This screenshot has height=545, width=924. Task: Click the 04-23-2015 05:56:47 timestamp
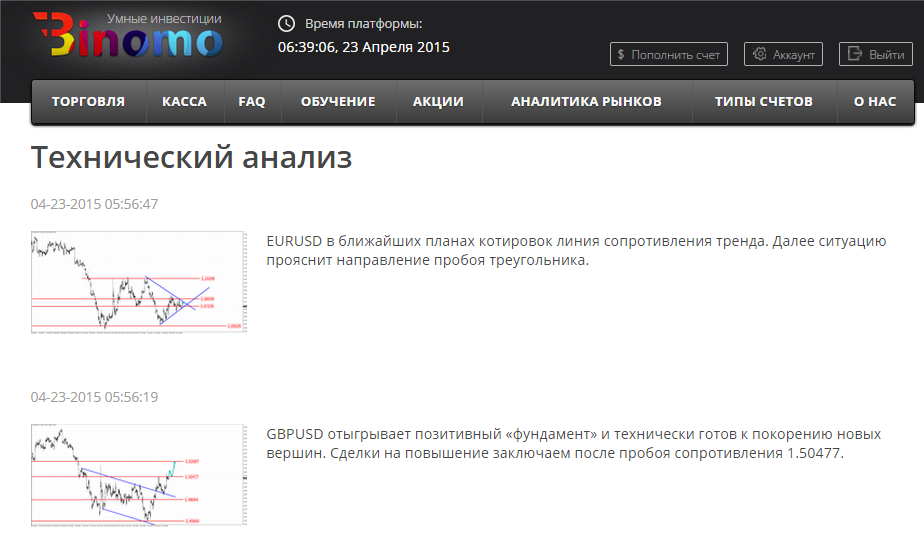tap(94, 204)
